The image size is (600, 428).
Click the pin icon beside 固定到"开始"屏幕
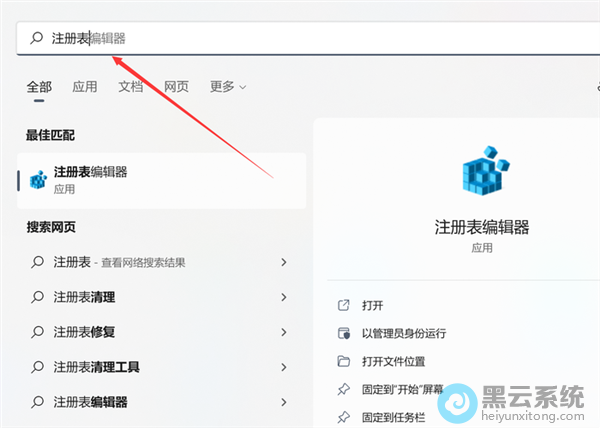pyautogui.click(x=344, y=388)
